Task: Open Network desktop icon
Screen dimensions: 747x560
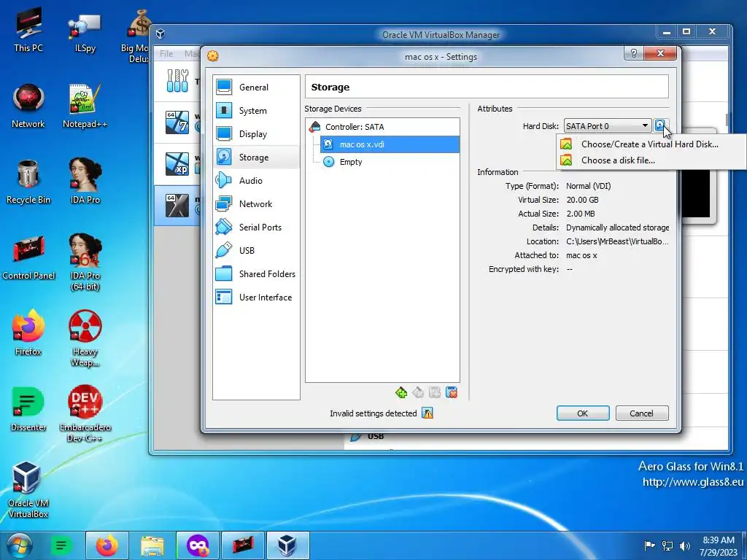Action: [28, 106]
